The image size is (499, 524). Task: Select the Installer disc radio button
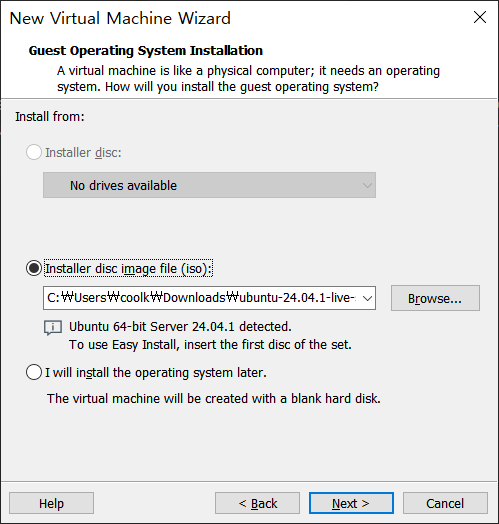[x=34, y=152]
